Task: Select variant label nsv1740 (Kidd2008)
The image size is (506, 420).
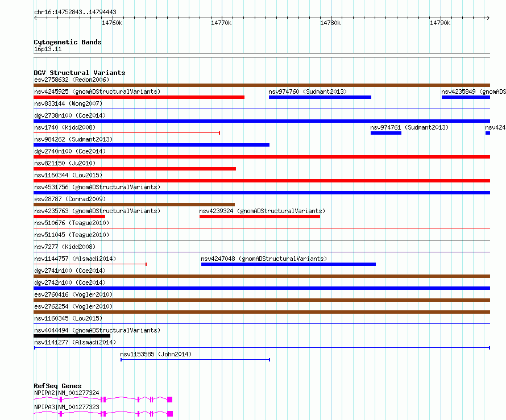Action: (x=65, y=127)
